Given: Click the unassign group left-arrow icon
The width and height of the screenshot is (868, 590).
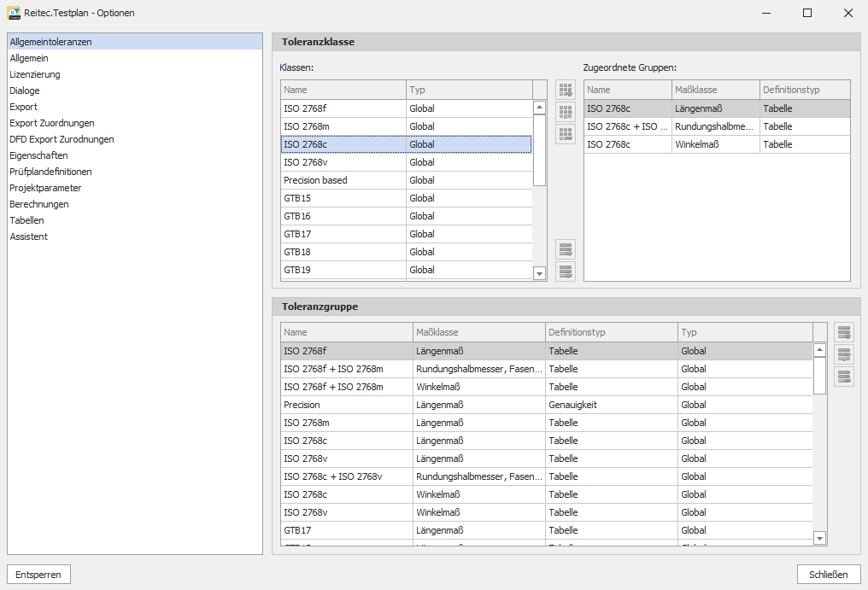Looking at the screenshot, I should point(565,272).
